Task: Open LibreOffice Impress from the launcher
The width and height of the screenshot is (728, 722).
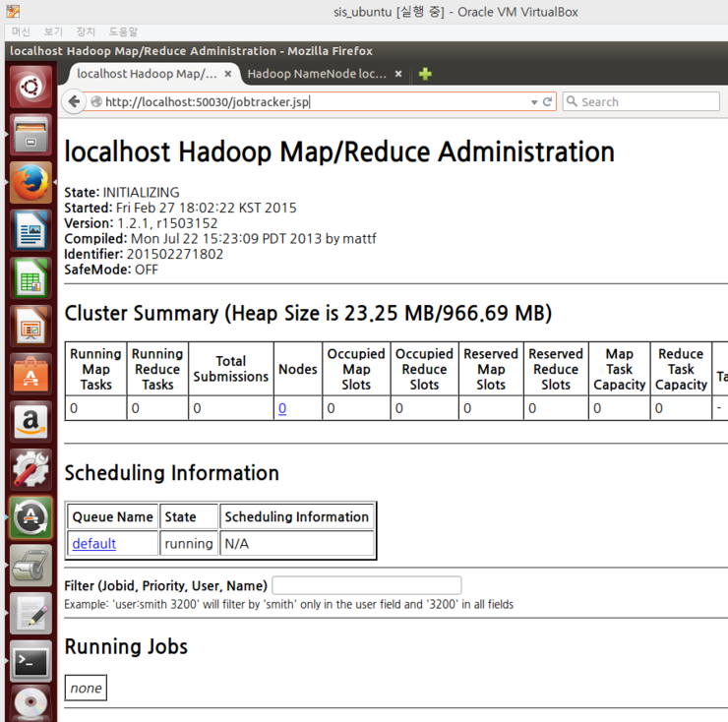Action: [30, 327]
